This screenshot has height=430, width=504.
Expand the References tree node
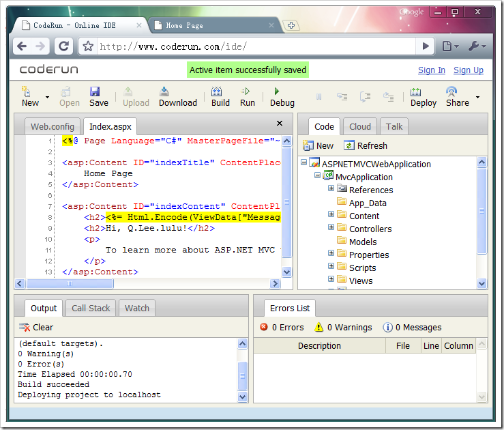pyautogui.click(x=331, y=189)
